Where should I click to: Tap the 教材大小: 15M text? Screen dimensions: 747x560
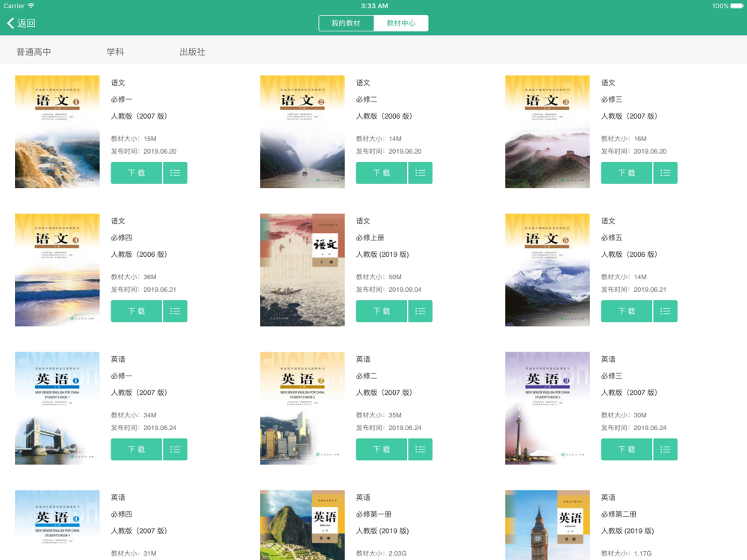pyautogui.click(x=134, y=139)
